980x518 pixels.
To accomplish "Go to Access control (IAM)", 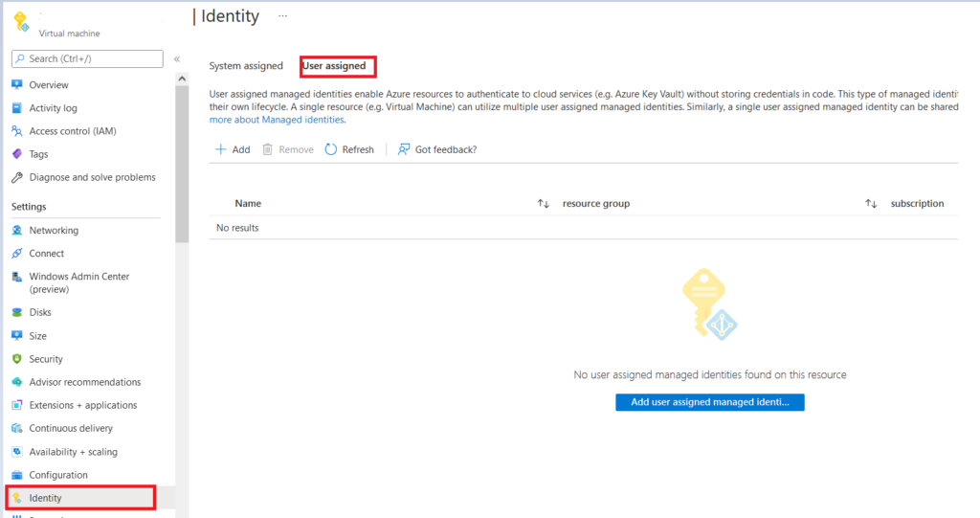I will (x=73, y=131).
